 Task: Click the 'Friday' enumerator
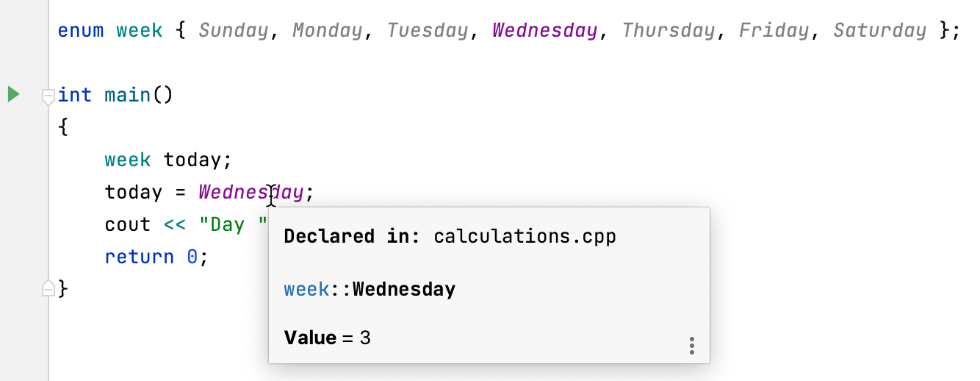774,30
